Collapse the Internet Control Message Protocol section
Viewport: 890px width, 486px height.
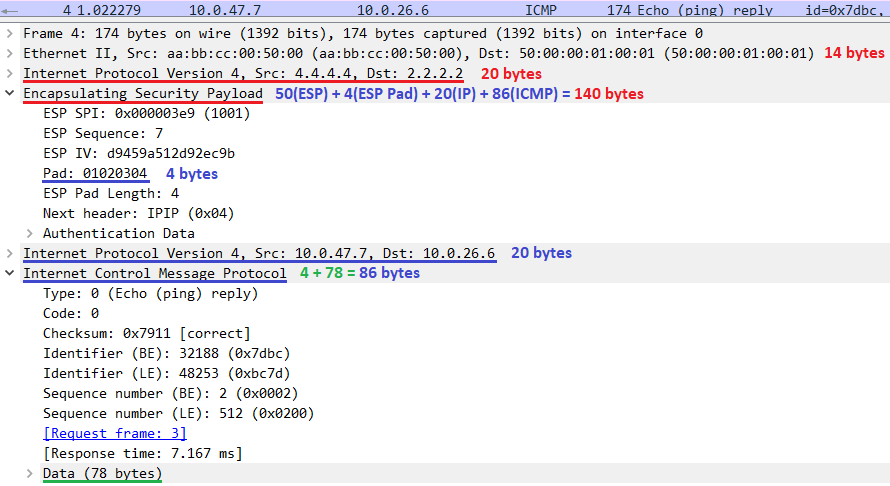(10, 273)
